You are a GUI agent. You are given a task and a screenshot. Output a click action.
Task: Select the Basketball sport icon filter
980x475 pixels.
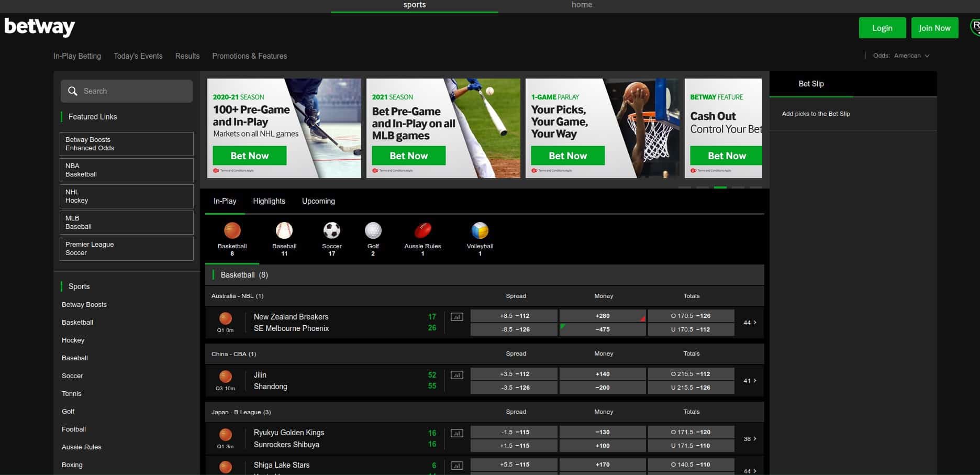click(x=232, y=231)
